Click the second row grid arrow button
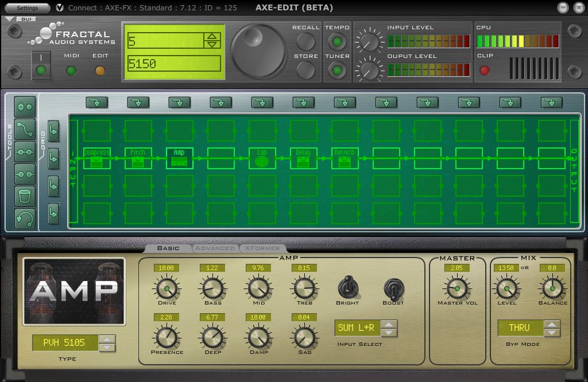Image resolution: width=588 pixels, height=382 pixels. pyautogui.click(x=53, y=158)
